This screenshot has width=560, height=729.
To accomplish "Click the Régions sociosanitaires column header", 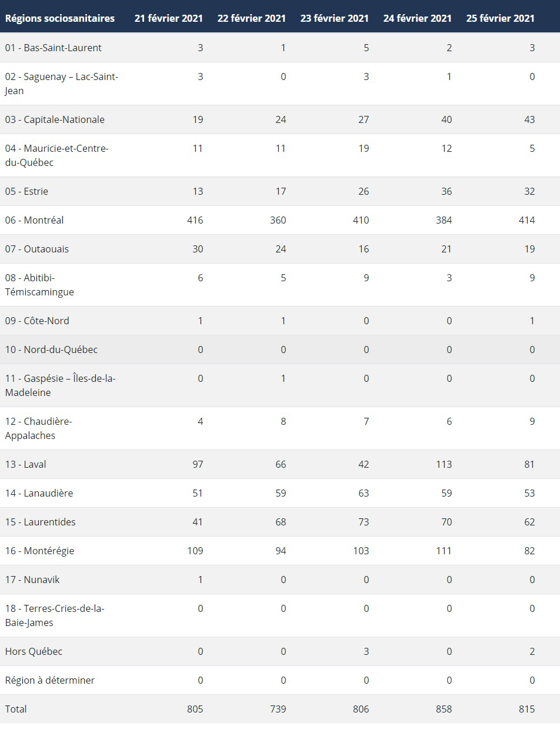I will coord(60,18).
